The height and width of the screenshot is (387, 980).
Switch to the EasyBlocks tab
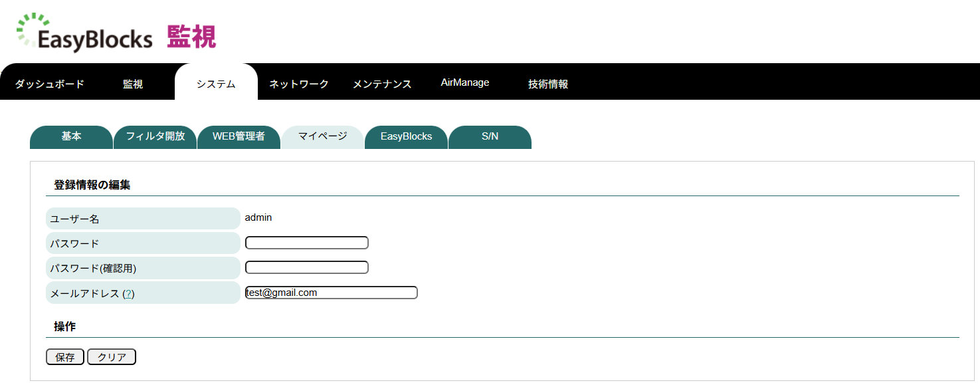coord(406,137)
